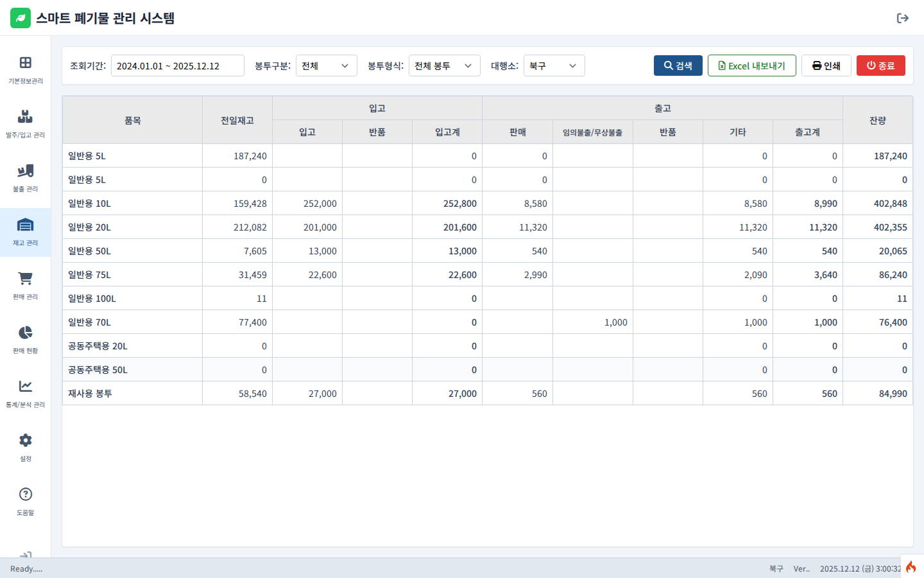Run a search with the 검색 button
The height and width of the screenshot is (578, 924).
[678, 65]
